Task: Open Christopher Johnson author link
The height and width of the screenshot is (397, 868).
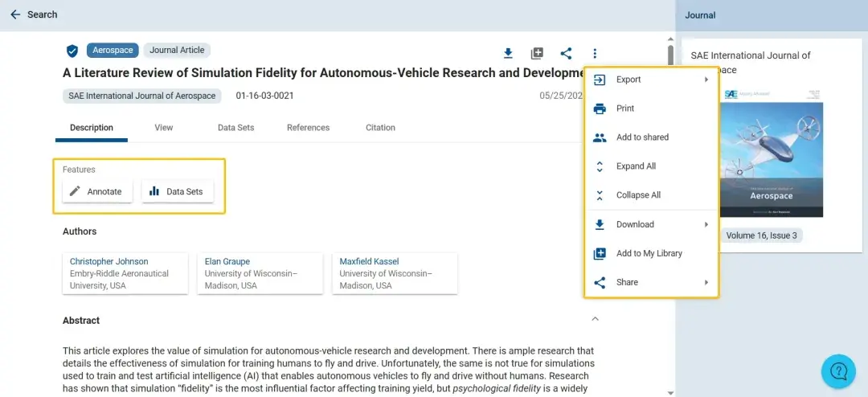Action: pos(108,261)
